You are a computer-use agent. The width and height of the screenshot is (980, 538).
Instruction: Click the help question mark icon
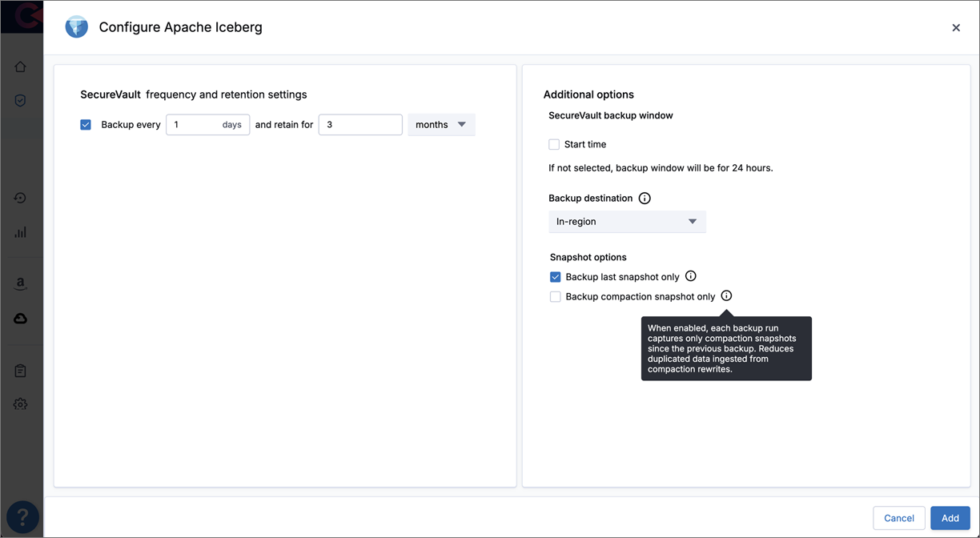tap(22, 516)
